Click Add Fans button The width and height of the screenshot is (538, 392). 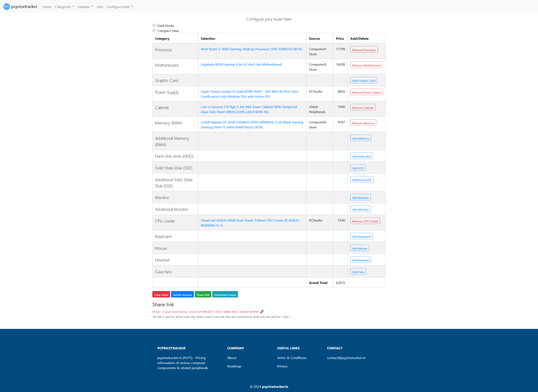(x=358, y=272)
